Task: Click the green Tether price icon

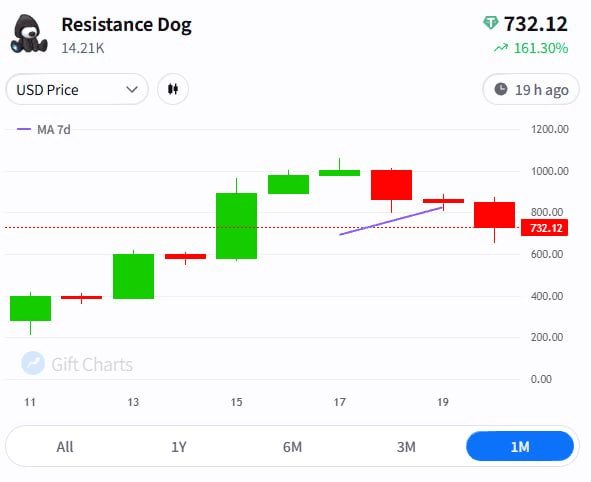Action: (x=491, y=23)
